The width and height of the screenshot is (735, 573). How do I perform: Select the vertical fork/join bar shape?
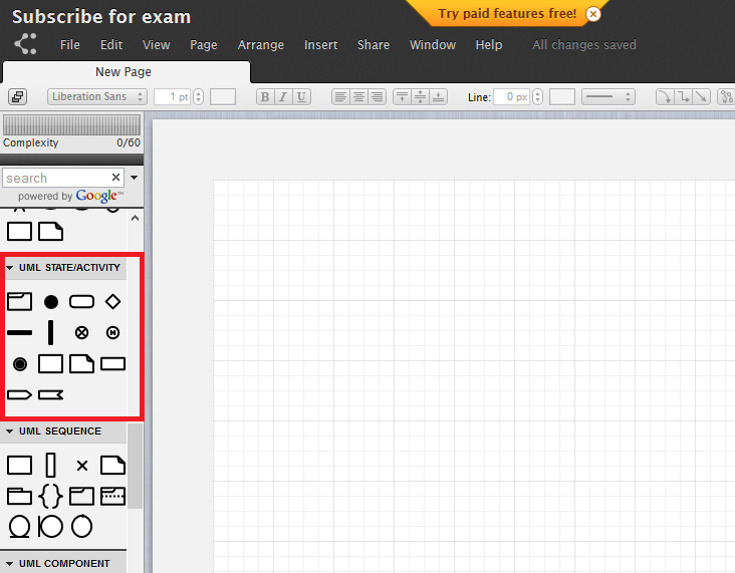tap(51, 332)
